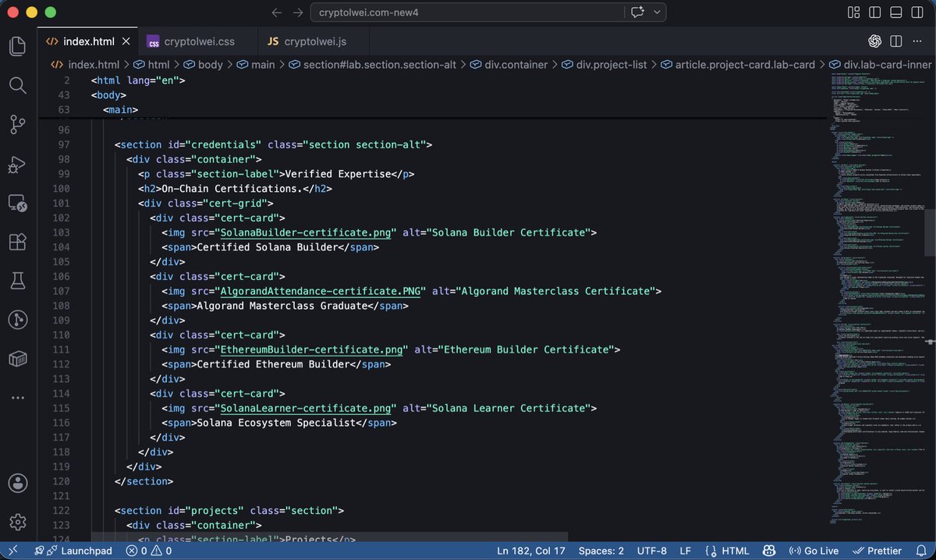Screen dimensions: 936x560
Task: Go forward with the right arrow
Action: pos(298,12)
